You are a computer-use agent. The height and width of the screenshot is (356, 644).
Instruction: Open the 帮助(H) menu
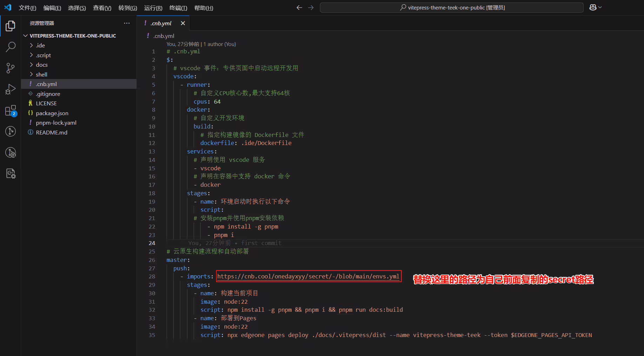pyautogui.click(x=204, y=8)
